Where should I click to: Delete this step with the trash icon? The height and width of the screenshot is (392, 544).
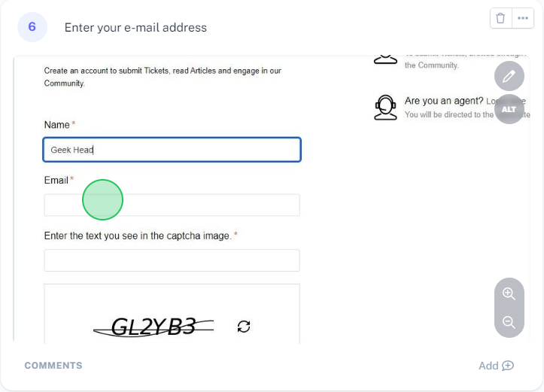tap(501, 18)
